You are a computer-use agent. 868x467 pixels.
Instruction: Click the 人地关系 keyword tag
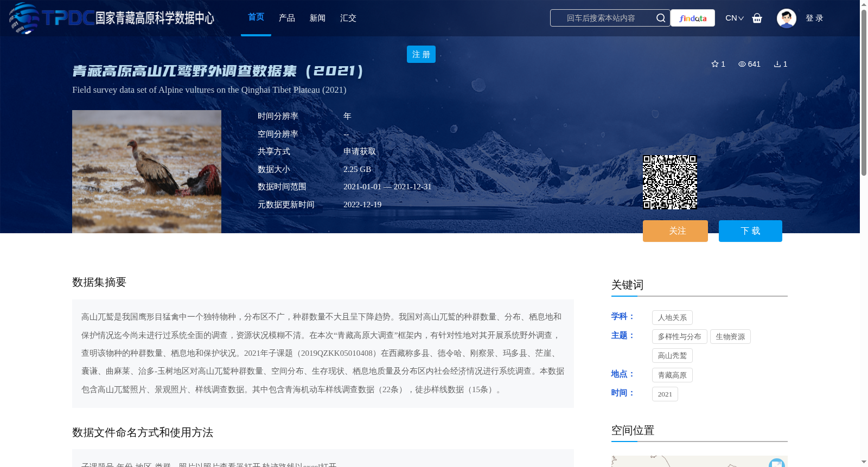[x=672, y=318]
